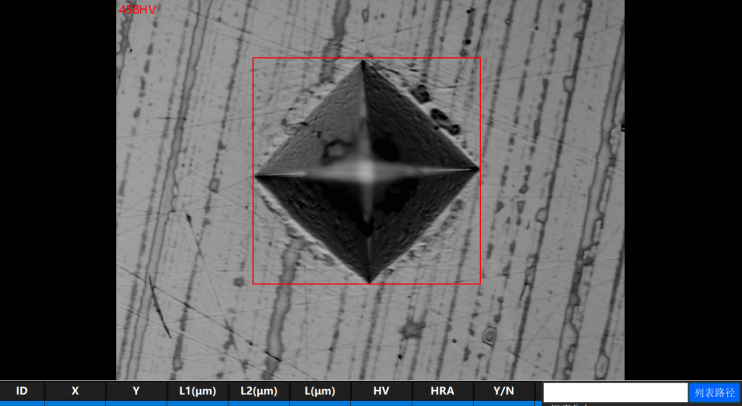This screenshot has width=742, height=406.
Task: Click the Y column header
Action: (x=136, y=391)
